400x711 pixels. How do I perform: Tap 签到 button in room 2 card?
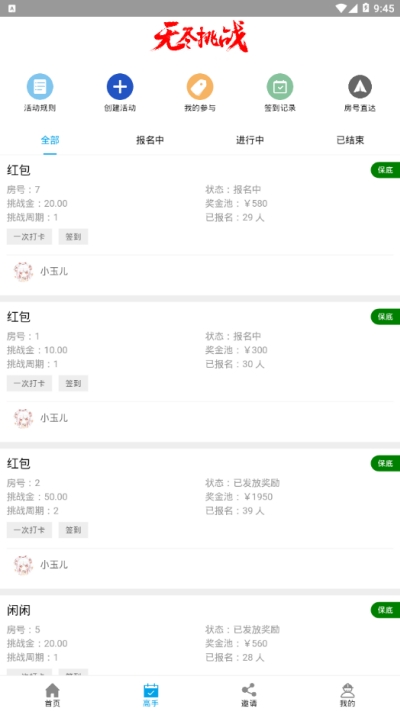73,530
